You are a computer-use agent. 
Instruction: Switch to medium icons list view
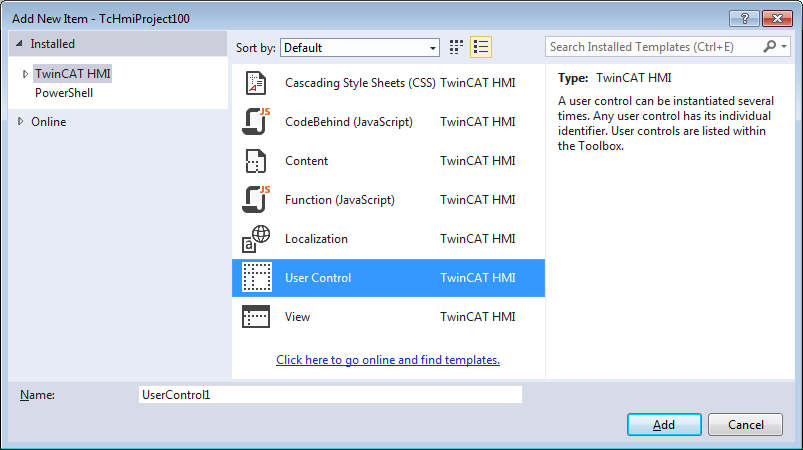click(x=481, y=47)
